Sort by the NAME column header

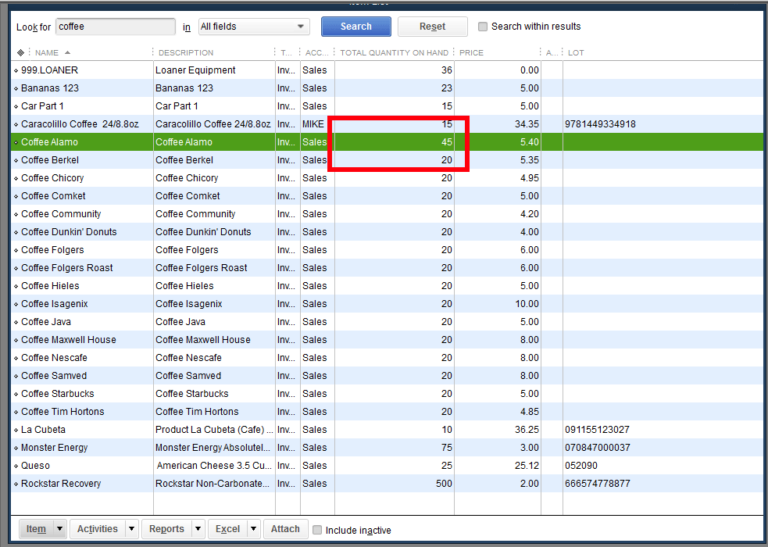47,52
